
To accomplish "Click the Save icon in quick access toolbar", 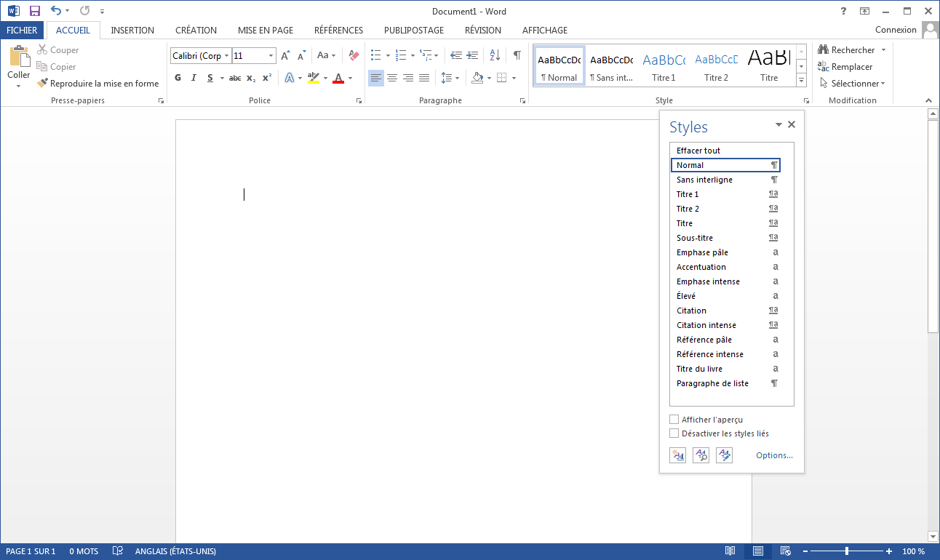I will click(x=35, y=11).
